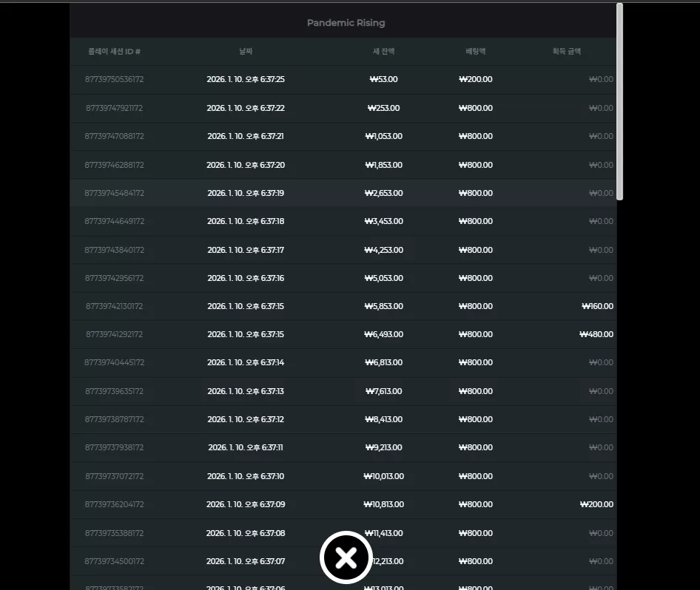Click the date 오후 6:37:14
The width and height of the screenshot is (700, 590).
[246, 362]
